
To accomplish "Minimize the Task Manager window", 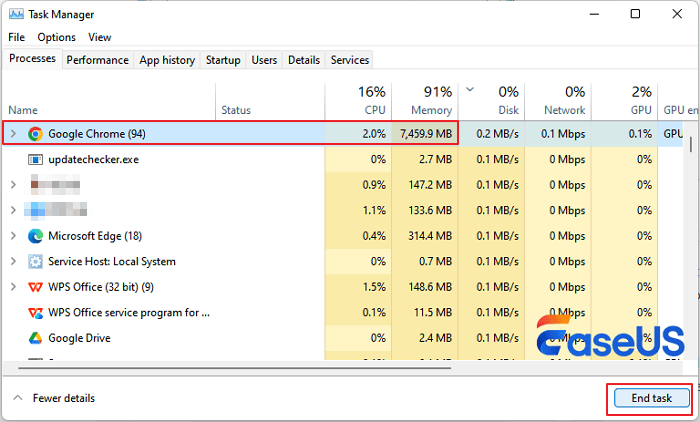I will [x=594, y=14].
